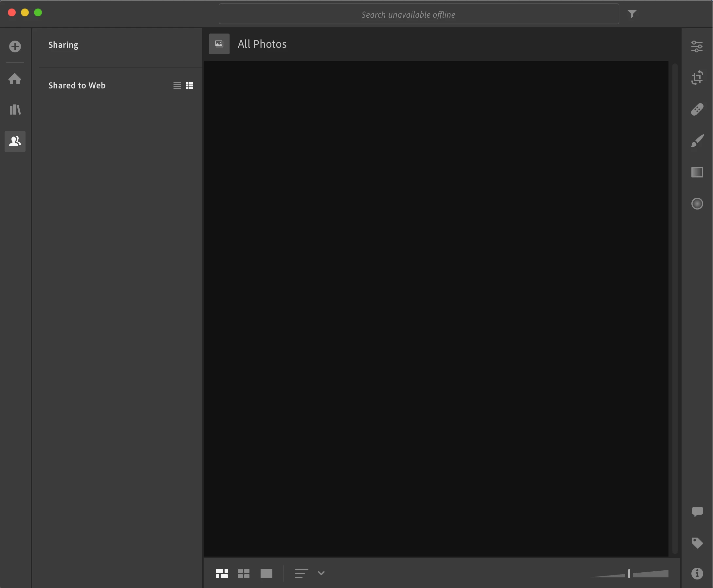Open the filter funnel options

pos(632,14)
